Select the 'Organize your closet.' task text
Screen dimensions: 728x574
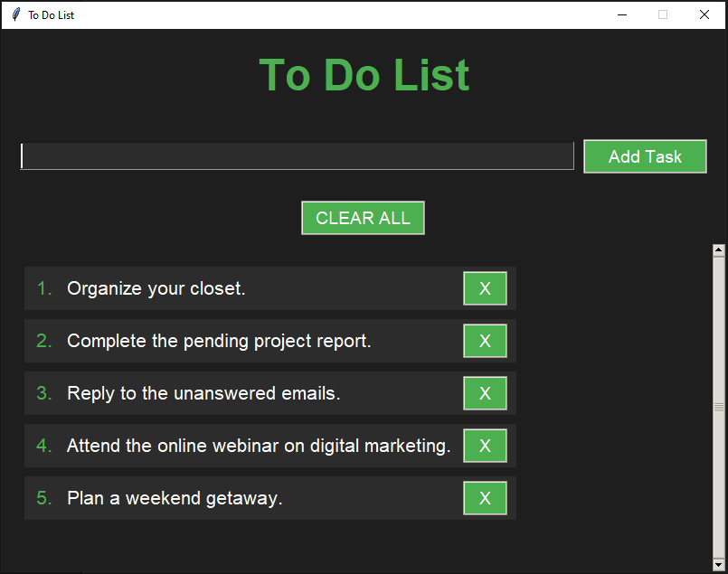click(x=156, y=288)
